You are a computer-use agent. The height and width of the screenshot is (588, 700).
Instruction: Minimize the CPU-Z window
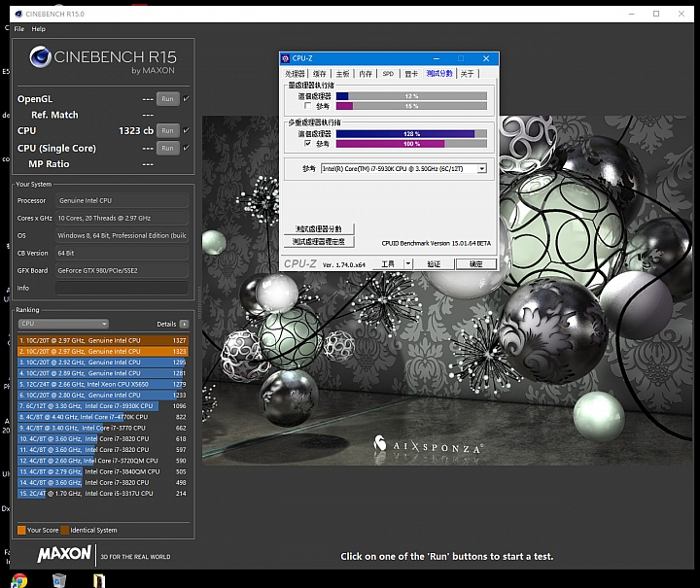click(x=437, y=58)
